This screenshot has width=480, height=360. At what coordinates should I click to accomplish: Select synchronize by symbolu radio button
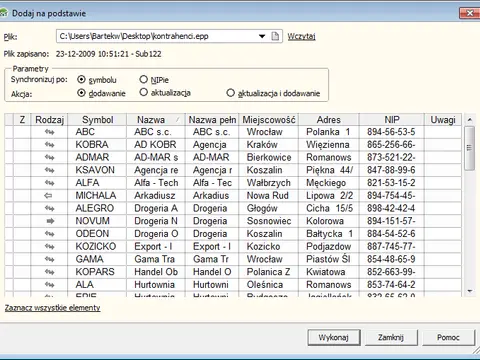(x=81, y=80)
